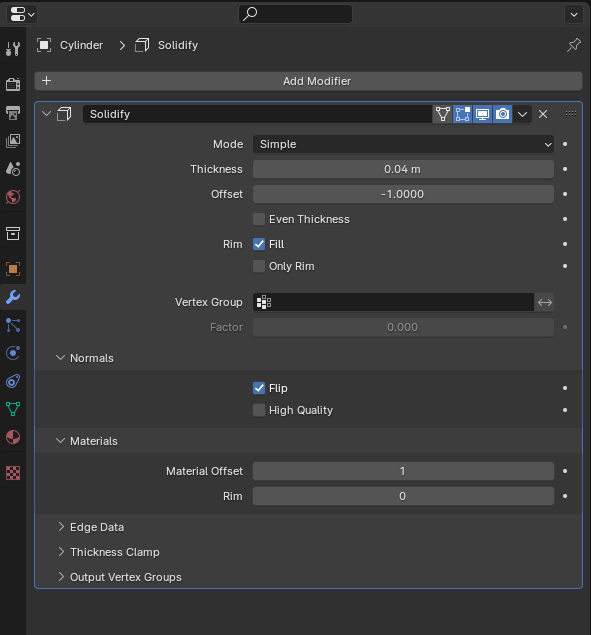Open the Modifiers wrench tab
The height and width of the screenshot is (635, 591).
pyautogui.click(x=13, y=297)
